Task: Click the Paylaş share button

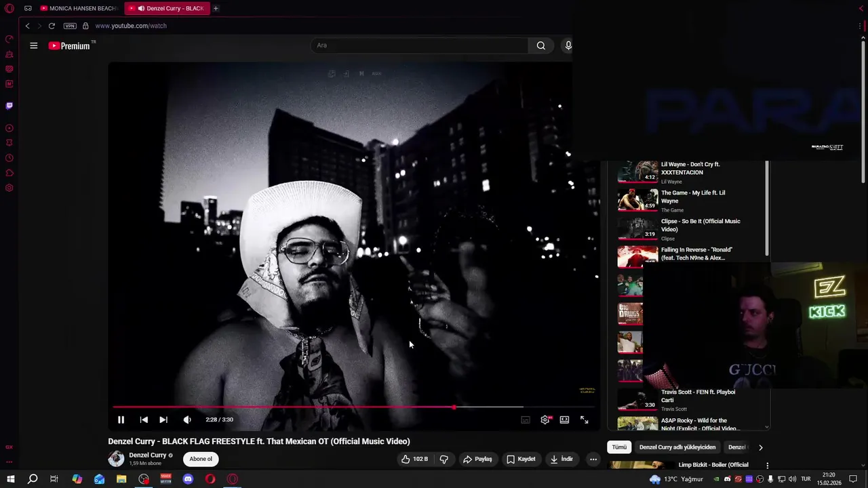Action: (x=477, y=459)
